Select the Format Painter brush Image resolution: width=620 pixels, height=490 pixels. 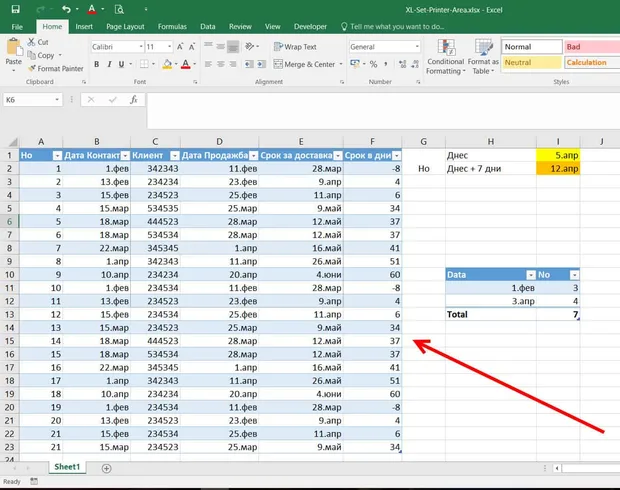[32, 68]
